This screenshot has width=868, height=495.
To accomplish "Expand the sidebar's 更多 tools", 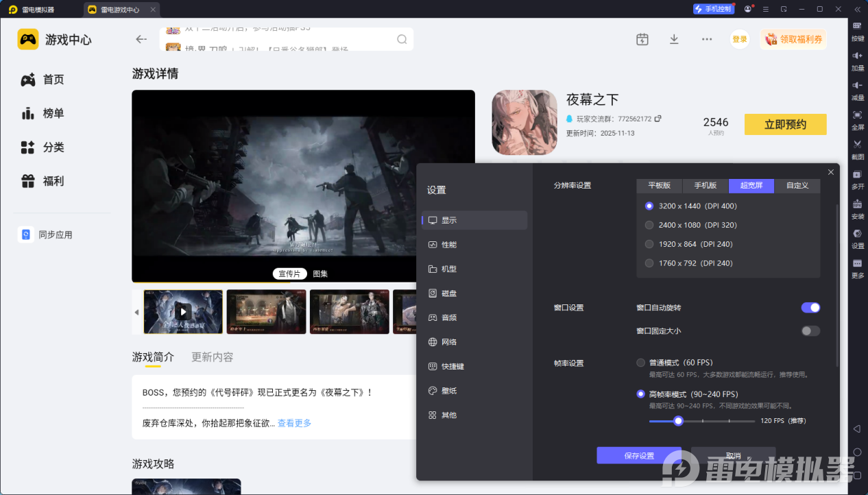I will click(857, 267).
